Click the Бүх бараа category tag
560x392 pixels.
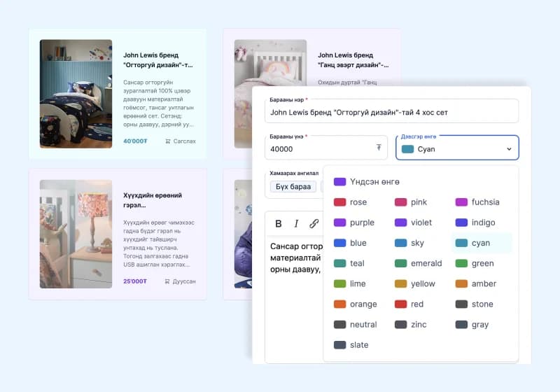(x=293, y=186)
